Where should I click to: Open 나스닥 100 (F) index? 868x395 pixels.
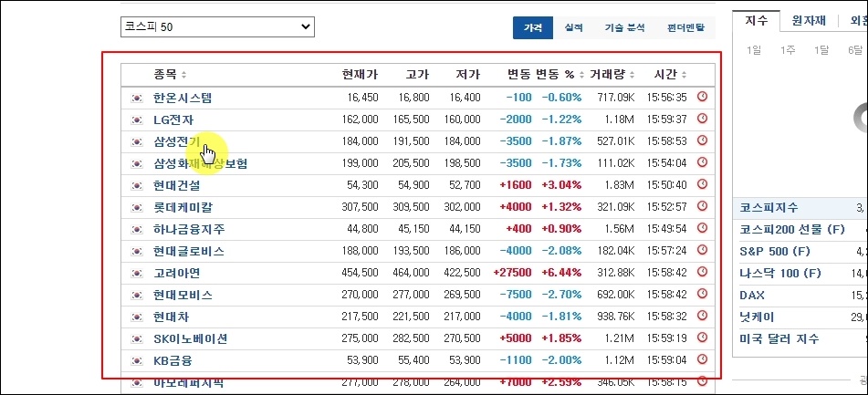pyautogui.click(x=780, y=274)
